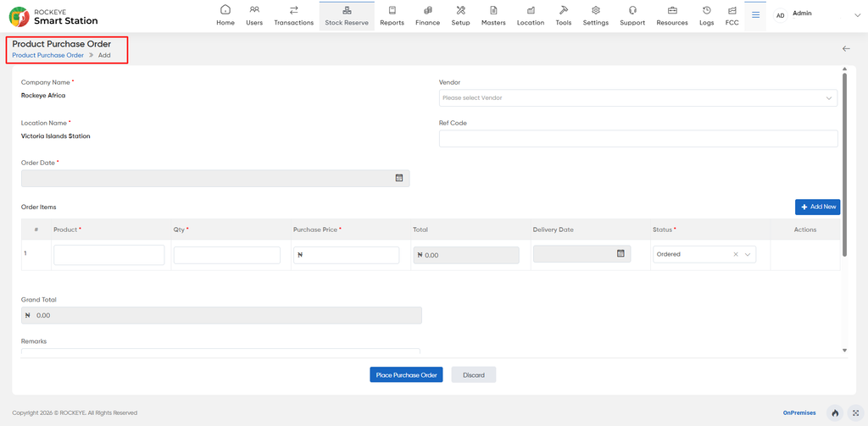Screen dimensions: 868x426
Task: Clear the Ordered status selection
Action: pos(736,254)
